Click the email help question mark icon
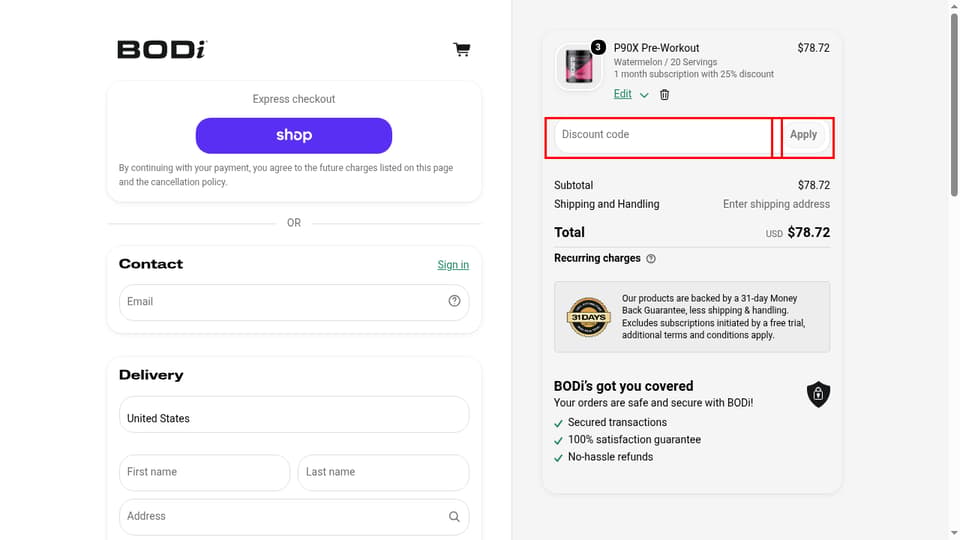This screenshot has height=540, width=960. (x=454, y=301)
